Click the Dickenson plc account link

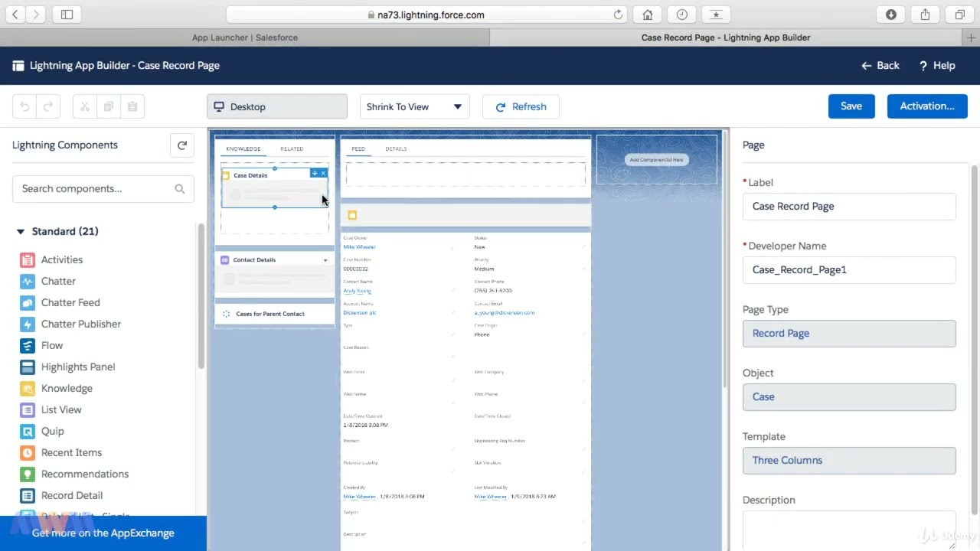tap(360, 313)
